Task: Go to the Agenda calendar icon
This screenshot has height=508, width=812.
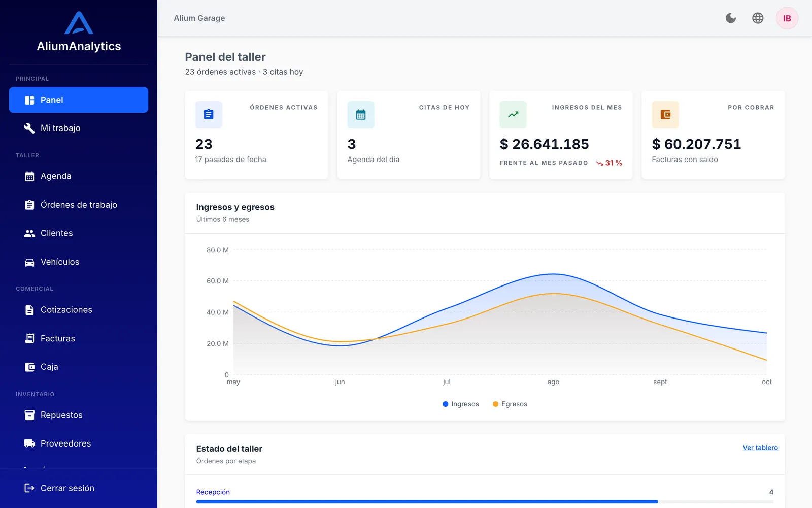Action: 29,176
